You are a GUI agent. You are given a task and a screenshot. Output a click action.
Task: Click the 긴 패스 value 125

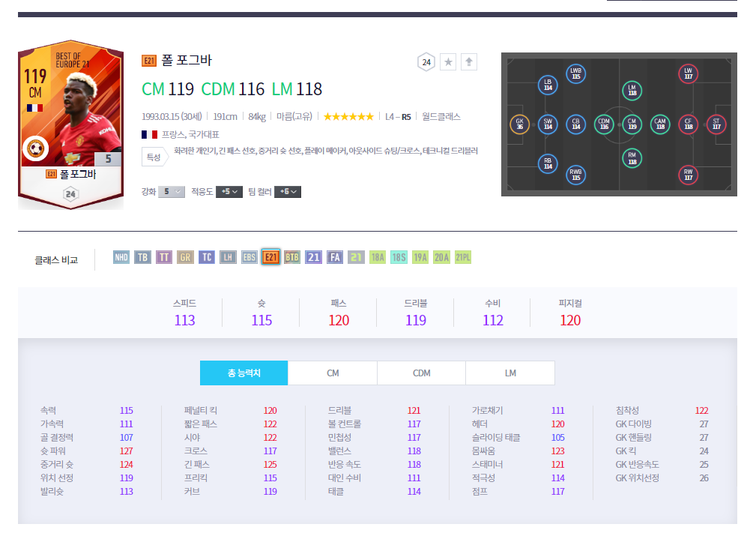270,464
